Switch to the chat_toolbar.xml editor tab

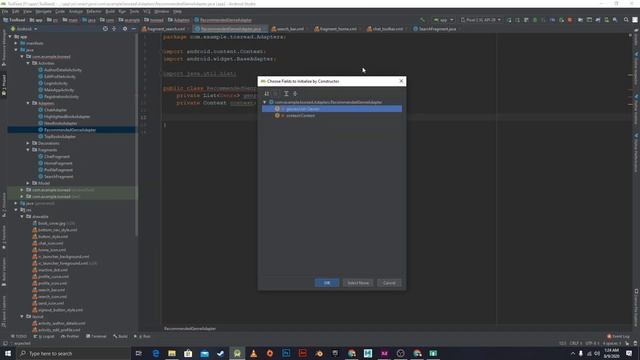click(x=387, y=29)
